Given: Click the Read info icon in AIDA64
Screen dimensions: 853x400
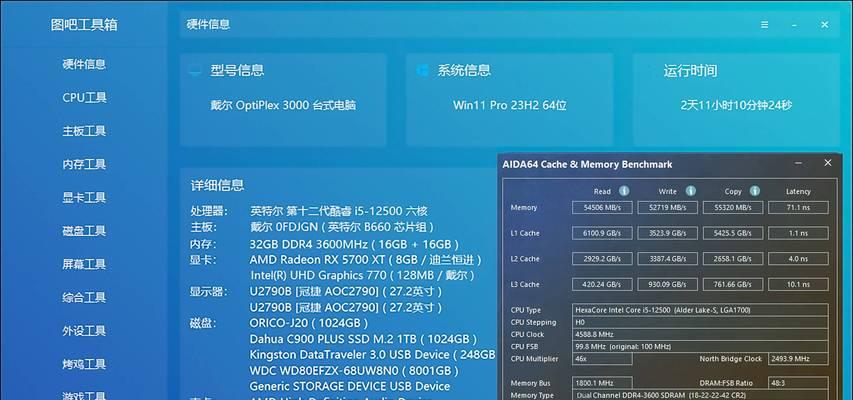Looking at the screenshot, I should (624, 191).
